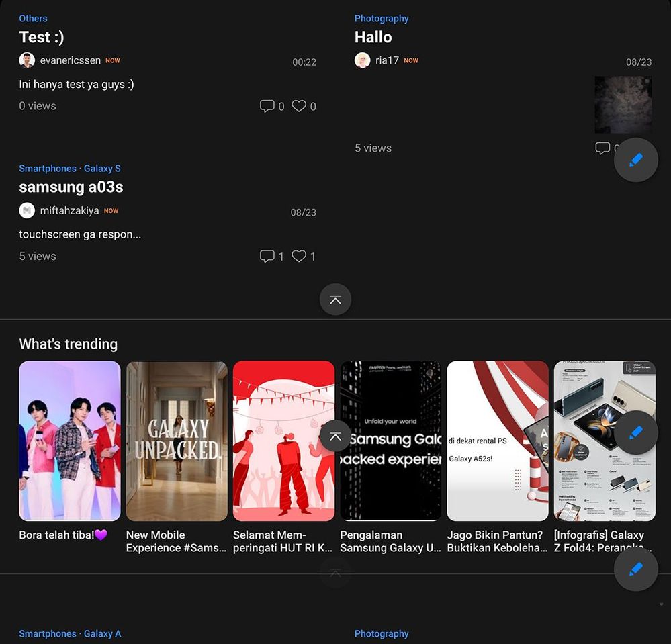Click the username evanericssen
Viewport: 671px width, 644px height.
[x=70, y=60]
